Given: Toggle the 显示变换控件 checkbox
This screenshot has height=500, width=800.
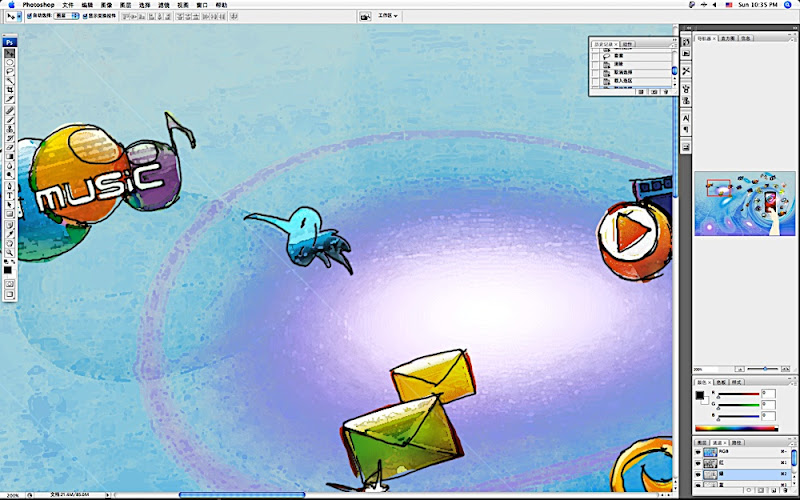Looking at the screenshot, I should [85, 16].
